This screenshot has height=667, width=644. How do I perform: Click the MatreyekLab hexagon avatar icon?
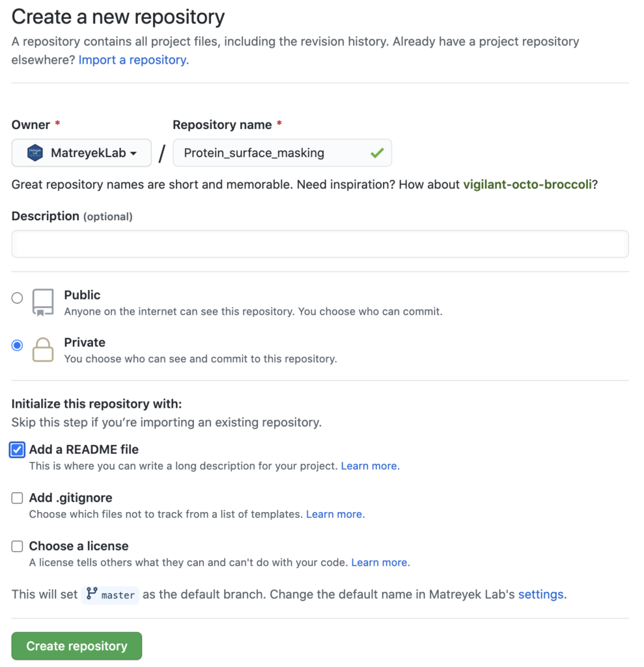35,152
